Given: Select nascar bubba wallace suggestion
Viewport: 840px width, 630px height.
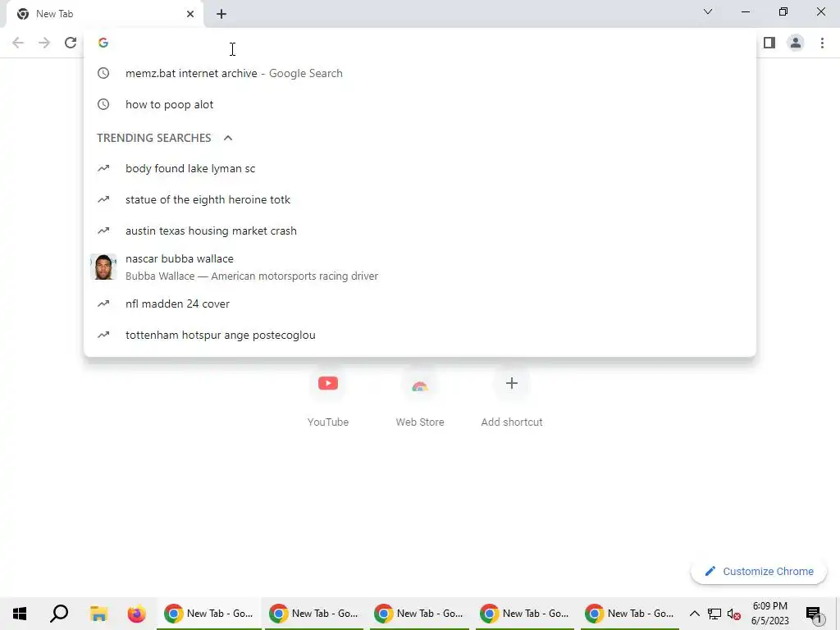Looking at the screenshot, I should coord(420,267).
